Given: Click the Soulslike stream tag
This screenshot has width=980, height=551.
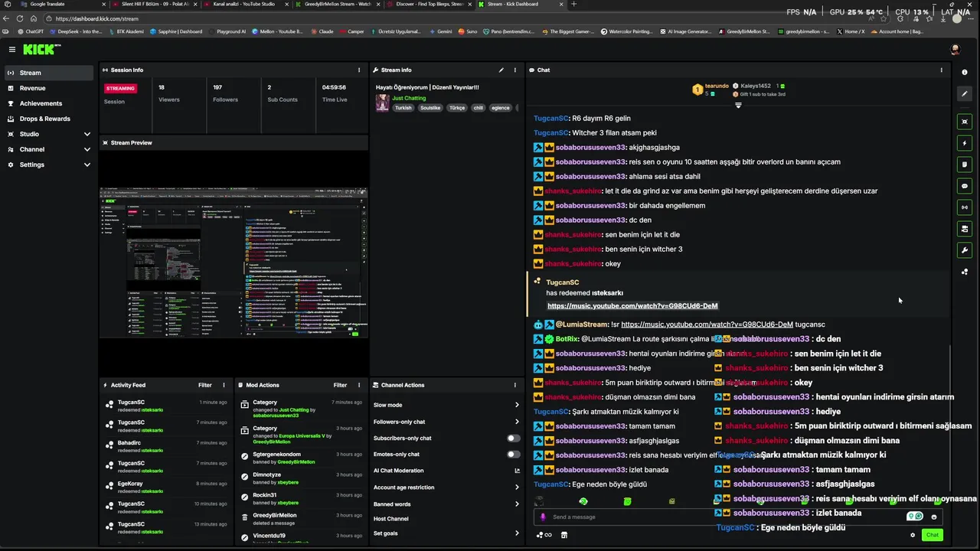Looking at the screenshot, I should pyautogui.click(x=430, y=108).
